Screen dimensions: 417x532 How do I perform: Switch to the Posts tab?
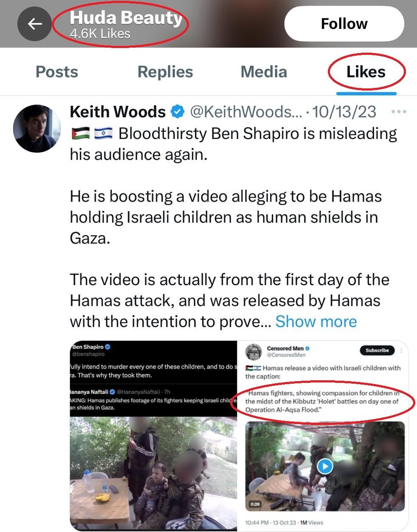[57, 72]
